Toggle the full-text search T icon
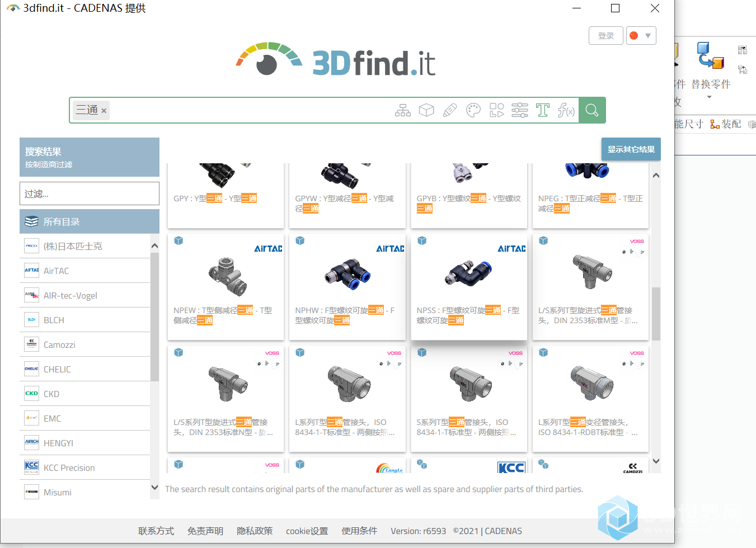756x548 pixels. coord(542,110)
